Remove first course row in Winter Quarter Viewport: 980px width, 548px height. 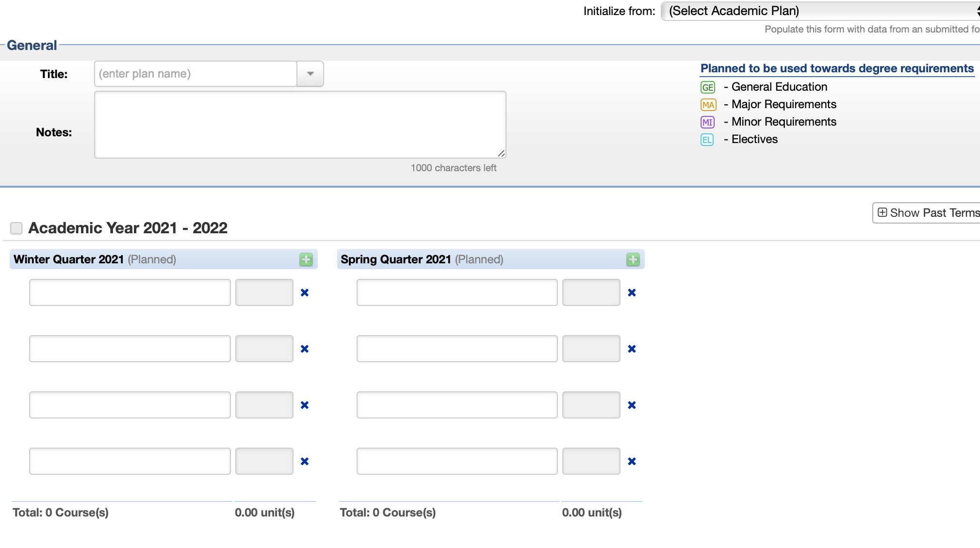[305, 292]
